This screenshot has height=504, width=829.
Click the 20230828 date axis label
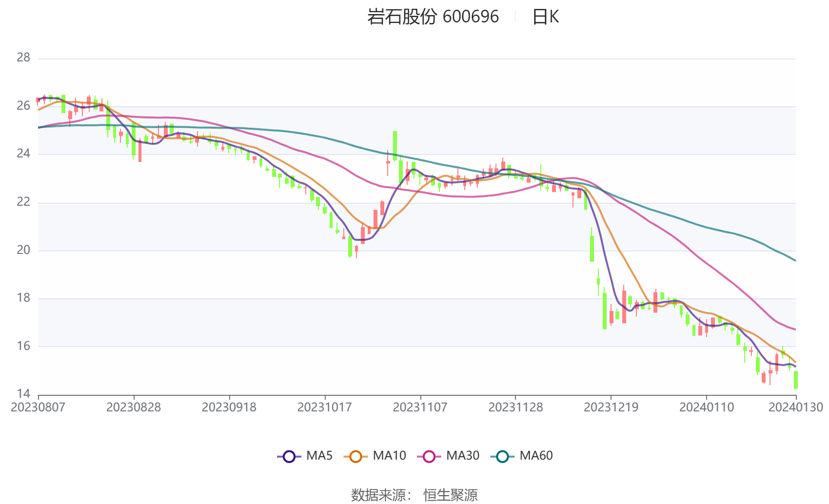click(x=134, y=407)
